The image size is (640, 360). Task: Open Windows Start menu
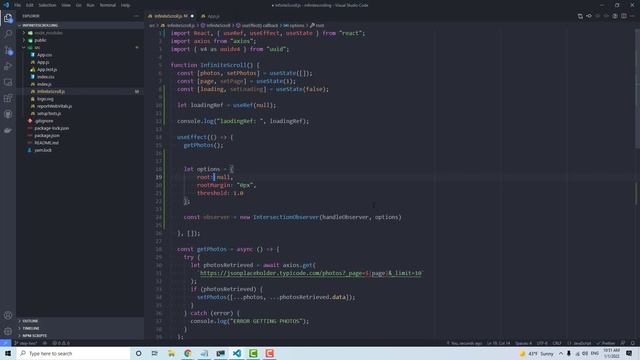tap(8, 353)
